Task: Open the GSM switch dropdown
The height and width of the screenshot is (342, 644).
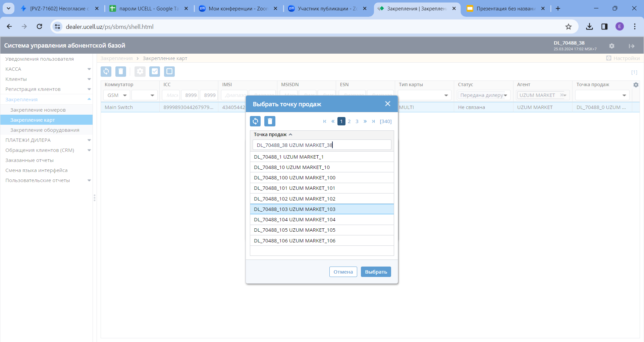Action: 117,95
